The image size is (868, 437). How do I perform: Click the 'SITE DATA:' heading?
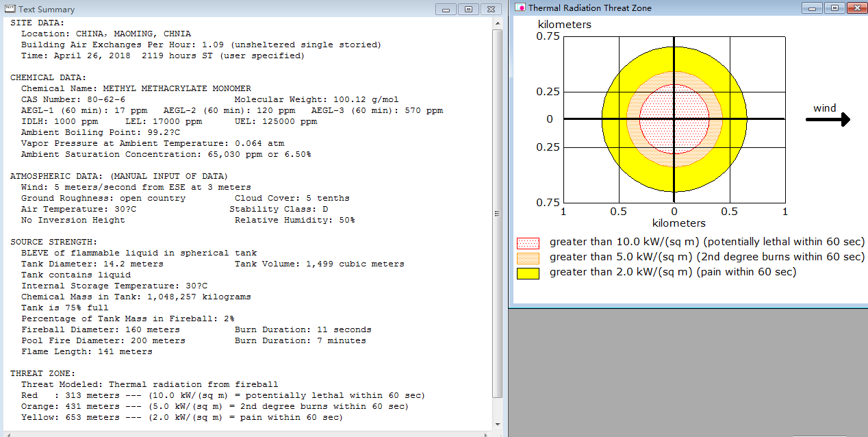(38, 23)
